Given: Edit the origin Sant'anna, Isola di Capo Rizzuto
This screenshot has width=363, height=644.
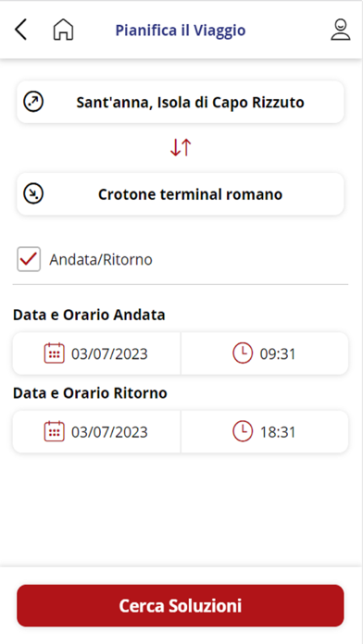Looking at the screenshot, I should coord(181,102).
